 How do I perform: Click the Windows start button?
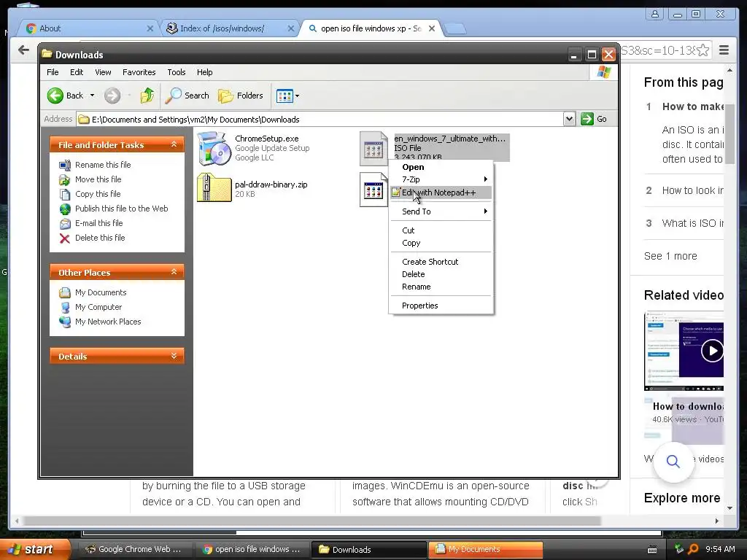pos(36,549)
